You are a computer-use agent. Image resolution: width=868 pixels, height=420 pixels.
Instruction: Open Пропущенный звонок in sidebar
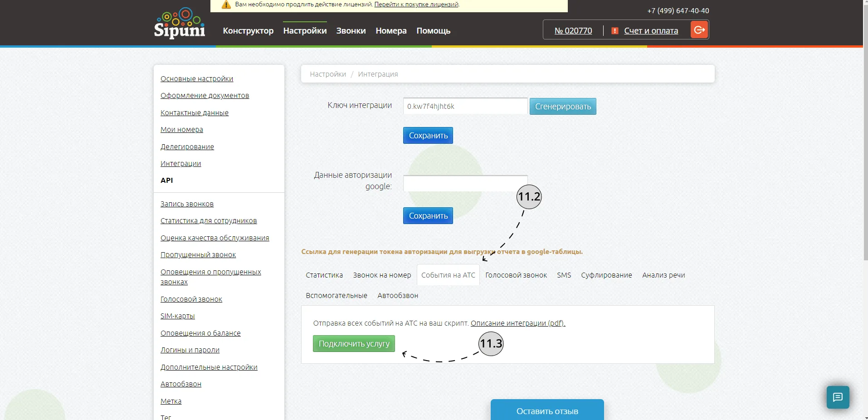coord(198,254)
